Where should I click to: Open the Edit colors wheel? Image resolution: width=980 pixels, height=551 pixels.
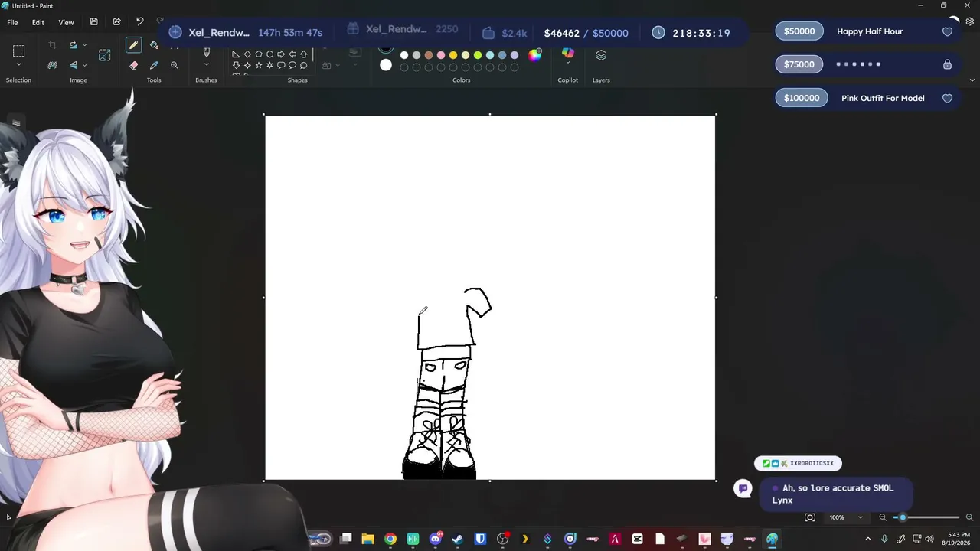click(535, 55)
